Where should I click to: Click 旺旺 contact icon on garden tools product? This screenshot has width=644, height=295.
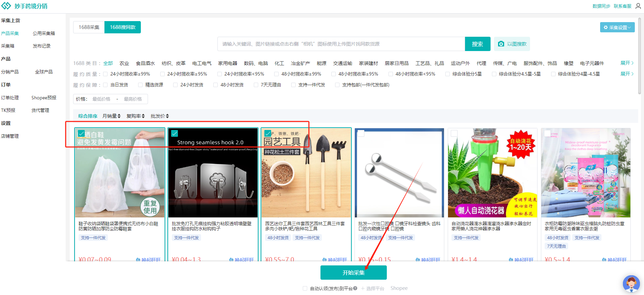pyautogui.click(x=325, y=260)
